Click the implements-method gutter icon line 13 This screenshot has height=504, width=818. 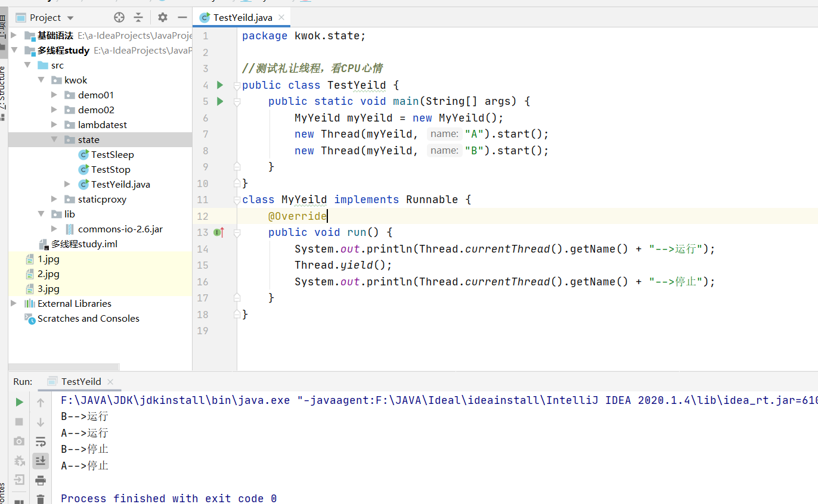click(219, 232)
